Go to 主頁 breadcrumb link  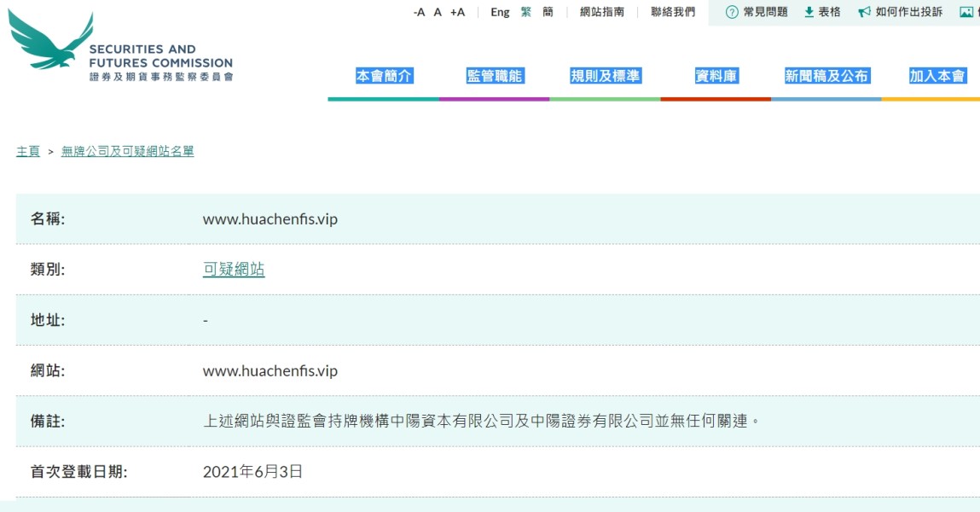[28, 151]
